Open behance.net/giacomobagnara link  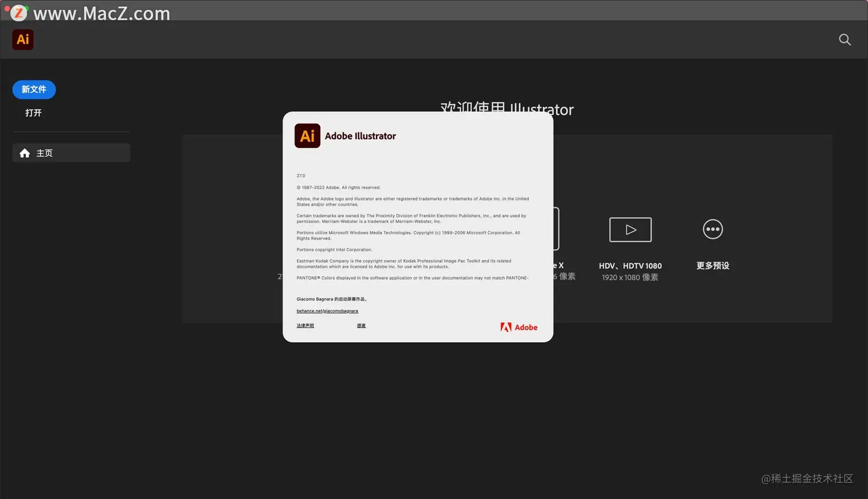327,311
